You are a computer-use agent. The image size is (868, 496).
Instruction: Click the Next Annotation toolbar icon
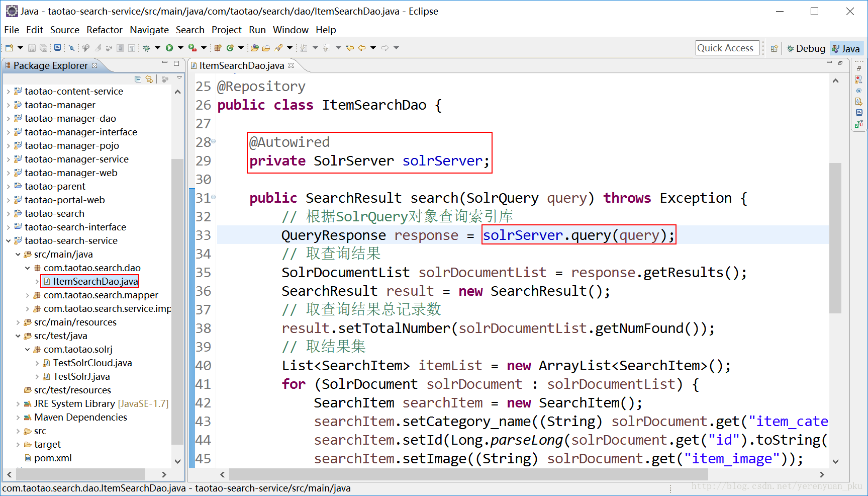click(304, 48)
